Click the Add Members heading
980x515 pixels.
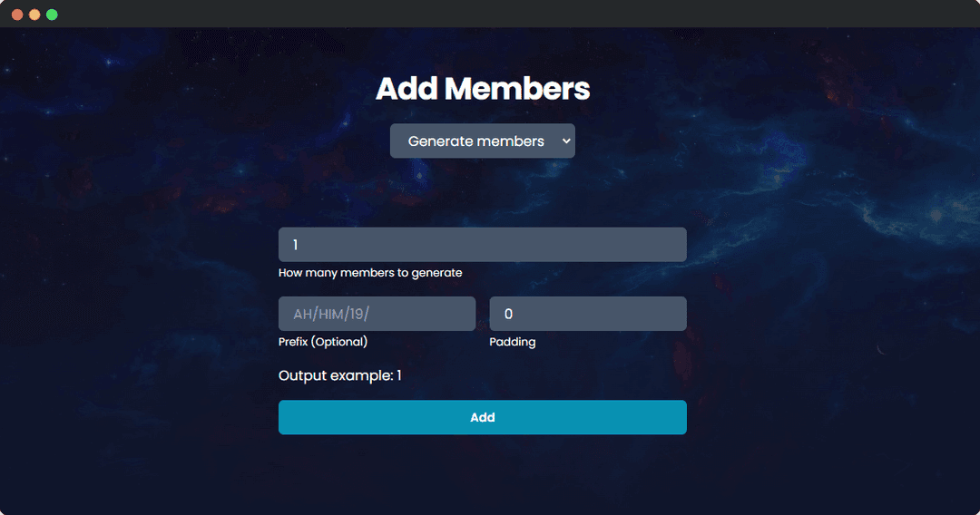pos(483,89)
